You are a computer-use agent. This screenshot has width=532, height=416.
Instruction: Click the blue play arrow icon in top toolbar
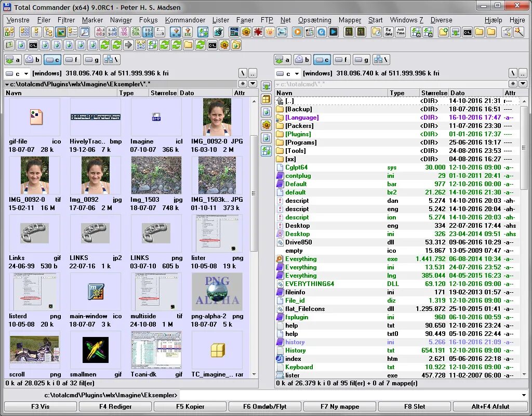(334, 32)
